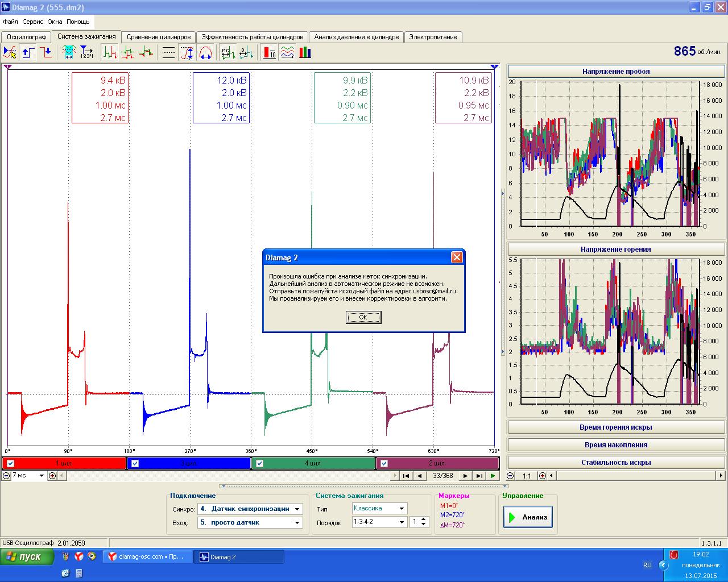728x582 pixels.
Task: Collapse the Напряжение горения panel header
Action: tap(616, 250)
